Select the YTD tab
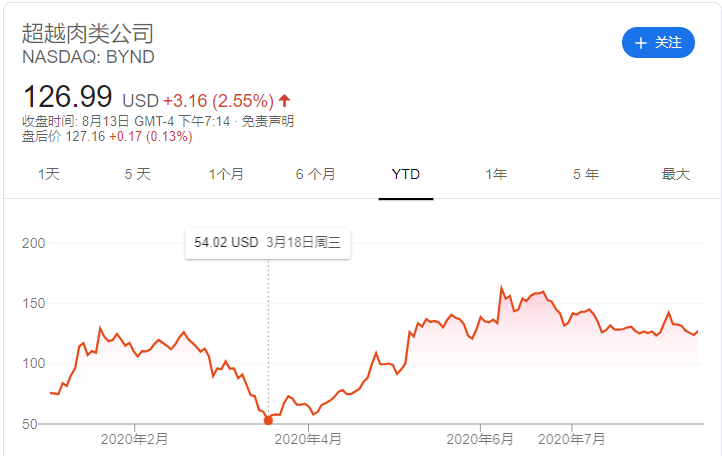The width and height of the screenshot is (722, 456). [x=405, y=174]
